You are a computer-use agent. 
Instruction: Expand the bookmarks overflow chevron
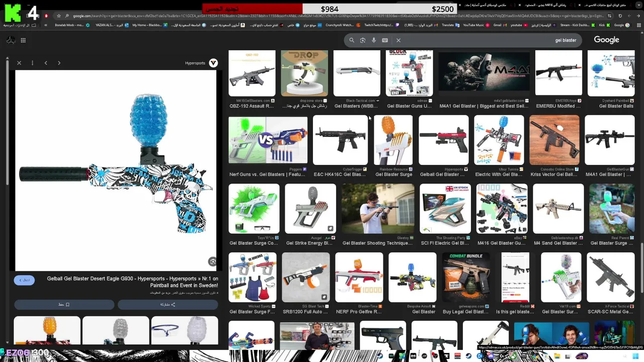[46, 25]
